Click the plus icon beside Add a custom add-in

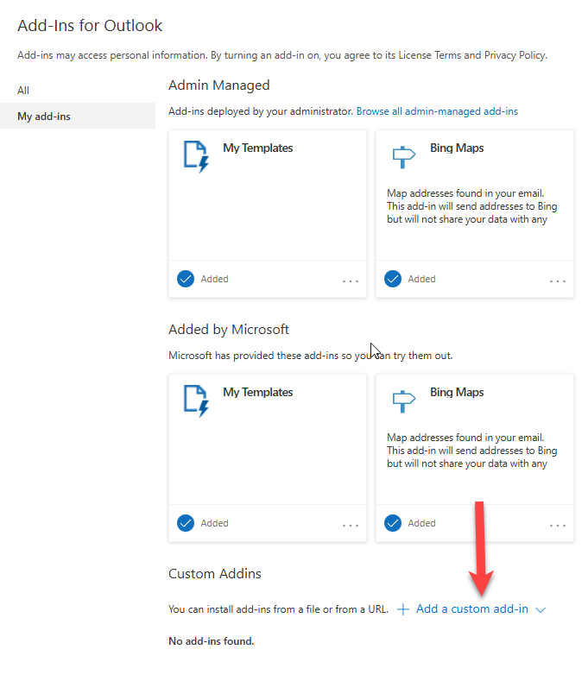tap(402, 609)
